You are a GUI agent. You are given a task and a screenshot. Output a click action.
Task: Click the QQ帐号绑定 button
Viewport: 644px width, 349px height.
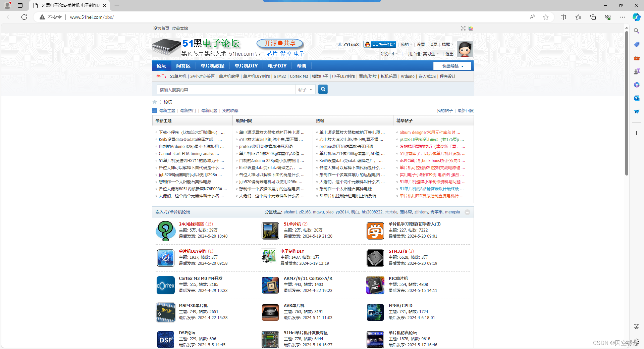click(380, 44)
